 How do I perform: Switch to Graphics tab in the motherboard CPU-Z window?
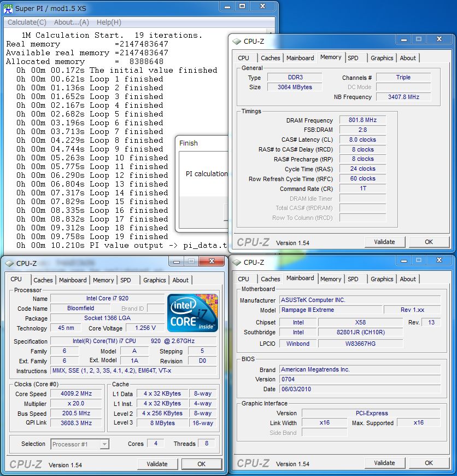382,279
